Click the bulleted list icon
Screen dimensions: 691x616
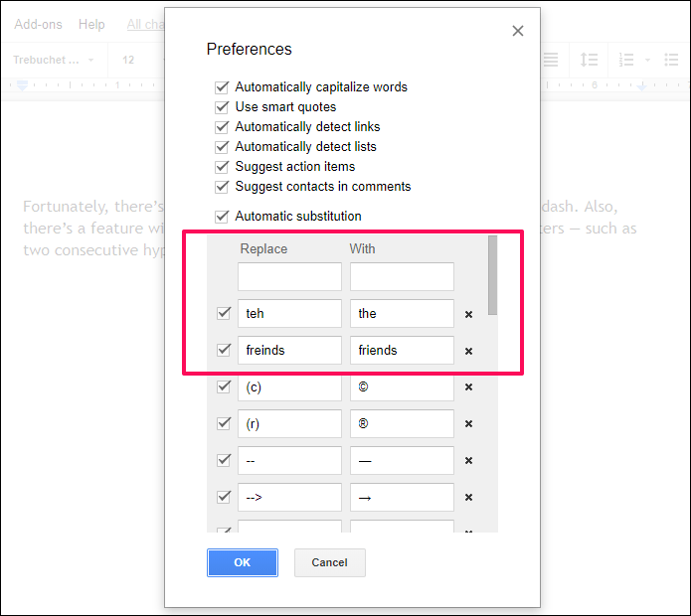coord(671,60)
